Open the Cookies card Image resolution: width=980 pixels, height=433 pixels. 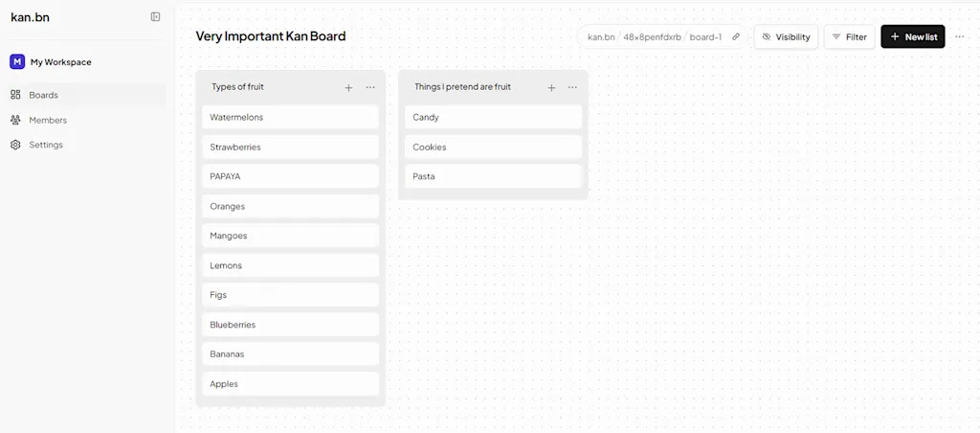tap(493, 147)
